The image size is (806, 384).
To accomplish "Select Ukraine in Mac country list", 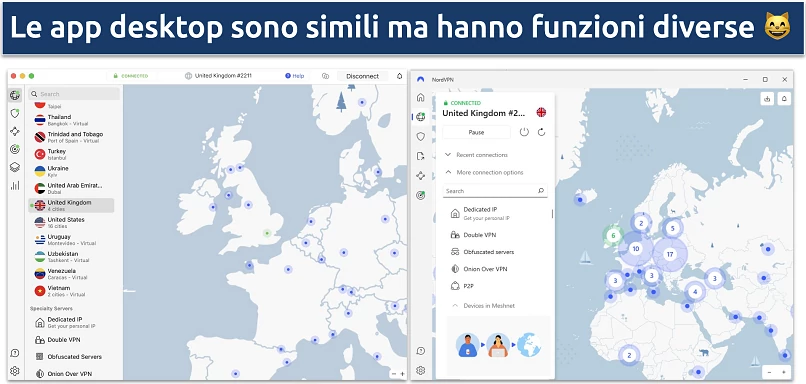I will point(72,171).
